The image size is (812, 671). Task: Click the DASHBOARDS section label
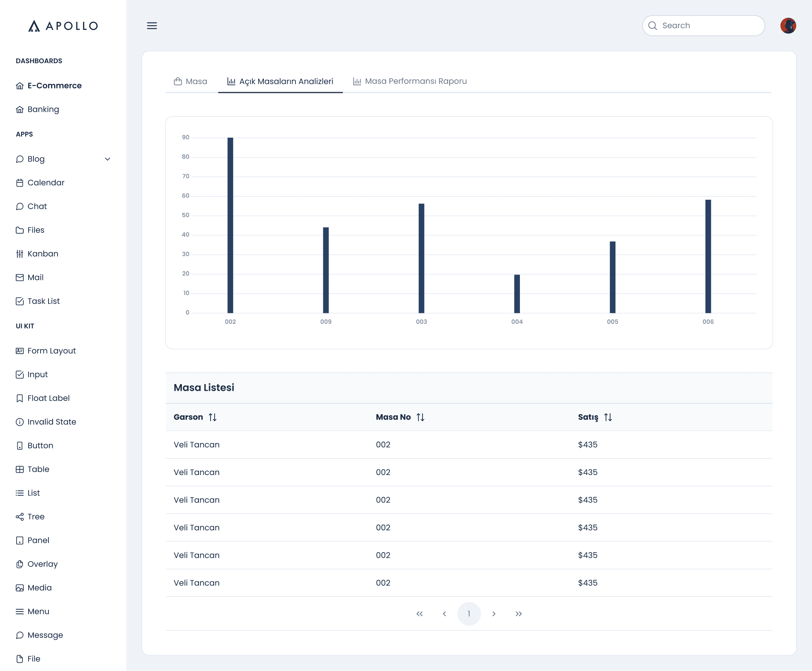39,61
